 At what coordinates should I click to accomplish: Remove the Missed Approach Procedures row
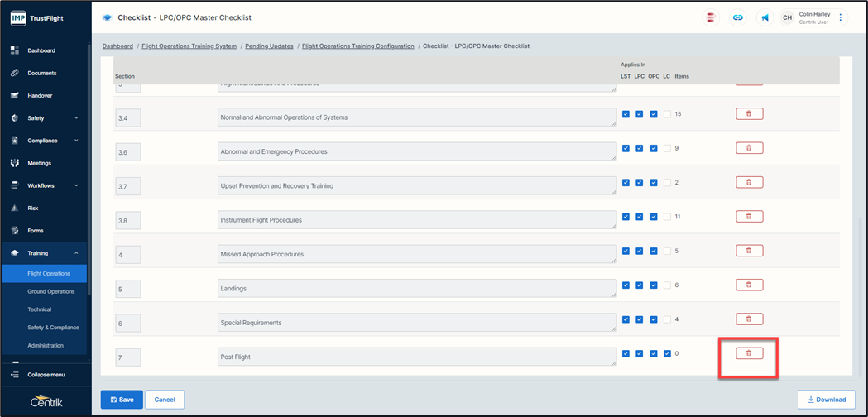click(749, 251)
